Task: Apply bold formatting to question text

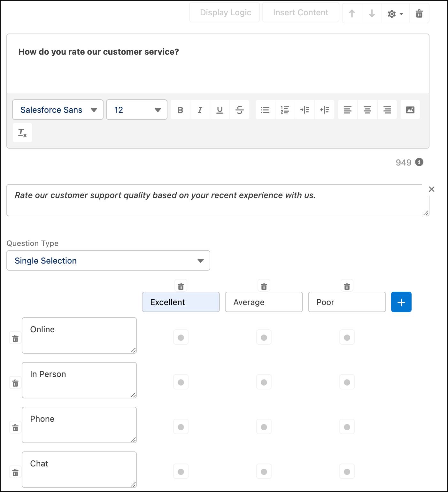Action: click(x=180, y=110)
